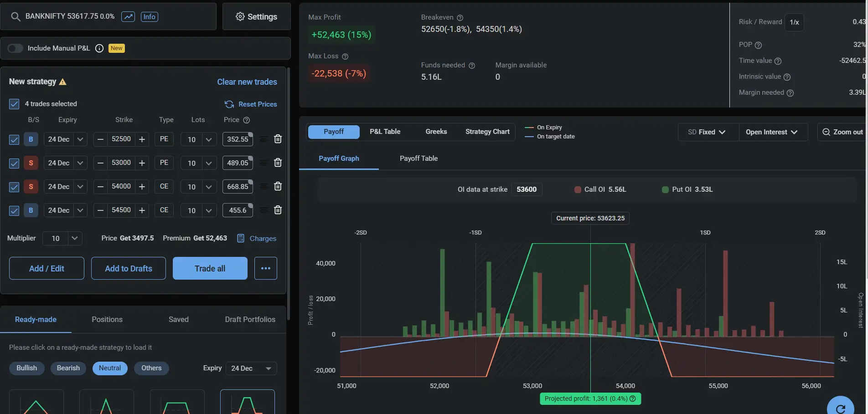Decrease strike on the 54000 row
The height and width of the screenshot is (414, 868).
pyautogui.click(x=101, y=187)
